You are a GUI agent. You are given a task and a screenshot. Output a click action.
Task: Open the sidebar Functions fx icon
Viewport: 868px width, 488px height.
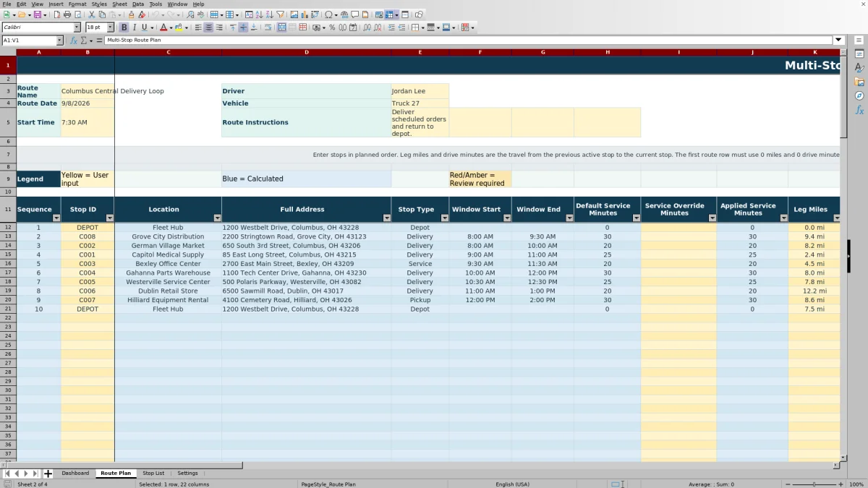click(859, 110)
